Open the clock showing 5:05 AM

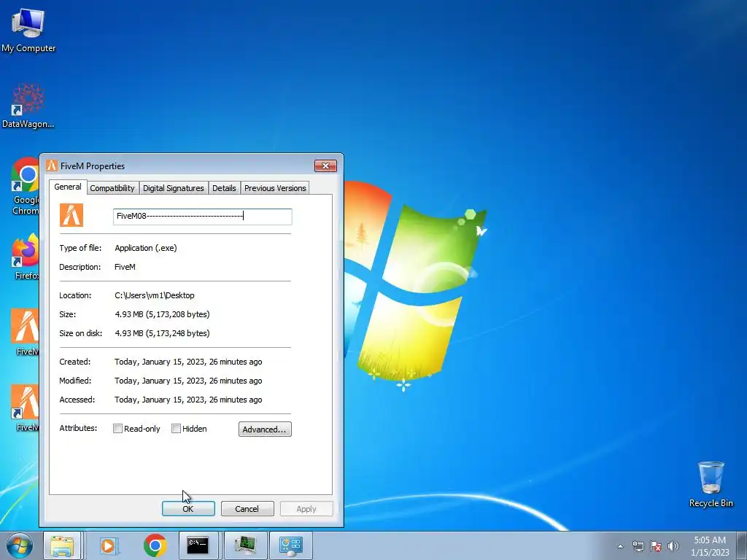[x=710, y=546]
